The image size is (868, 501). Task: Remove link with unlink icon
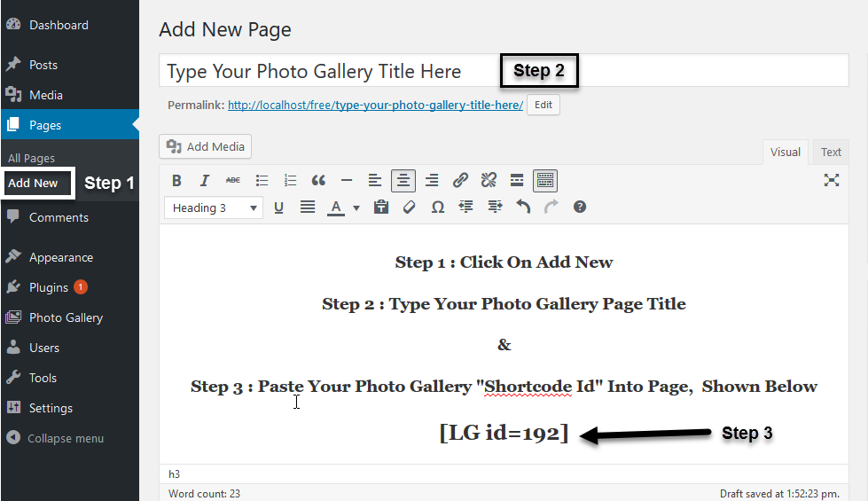click(x=489, y=181)
